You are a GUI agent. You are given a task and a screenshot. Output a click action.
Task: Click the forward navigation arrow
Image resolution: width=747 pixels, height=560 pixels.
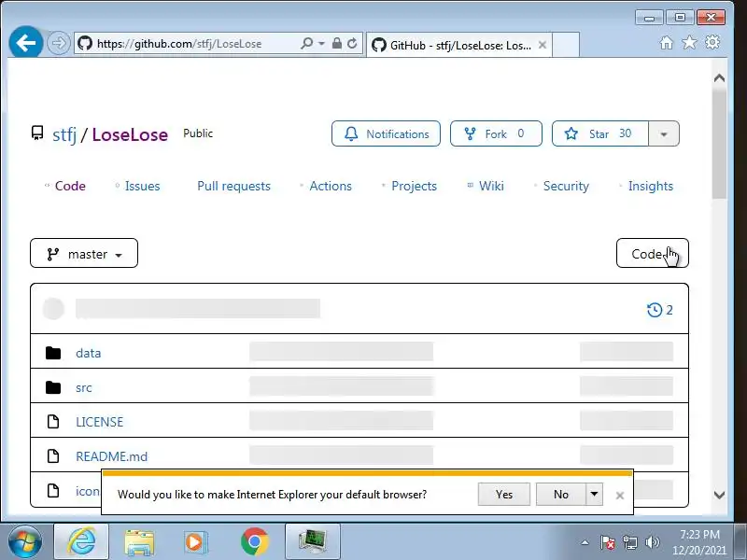pos(59,43)
